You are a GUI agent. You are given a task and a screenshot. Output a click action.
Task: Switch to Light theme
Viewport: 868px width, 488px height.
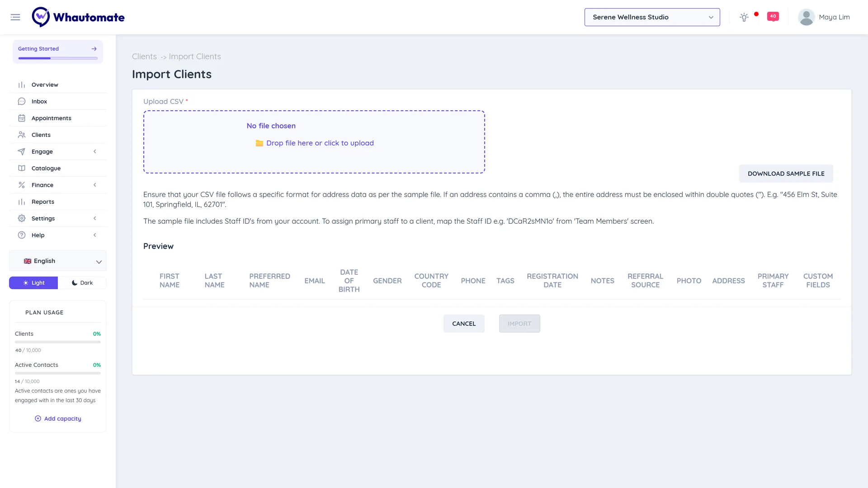(x=33, y=283)
